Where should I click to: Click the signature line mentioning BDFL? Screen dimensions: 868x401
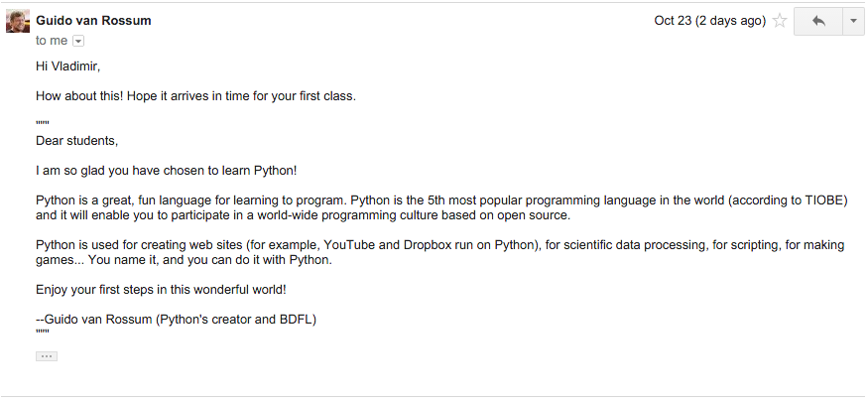coord(176,320)
